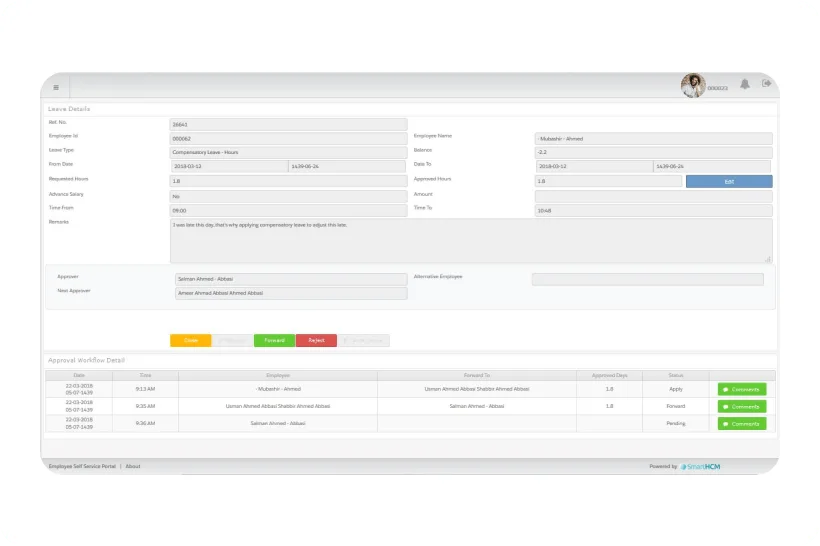Image resolution: width=820 pixels, height=546 pixels.
Task: Open Comments for the Pending status row
Action: pos(742,424)
